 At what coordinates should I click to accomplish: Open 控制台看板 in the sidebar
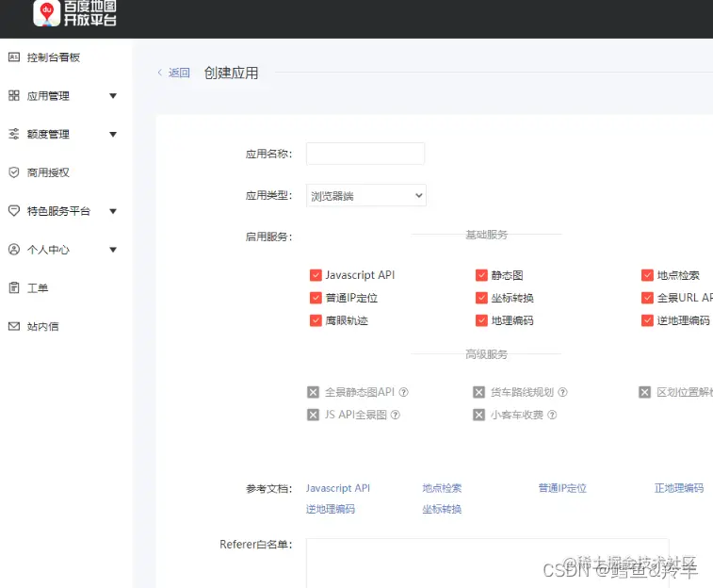click(53, 57)
